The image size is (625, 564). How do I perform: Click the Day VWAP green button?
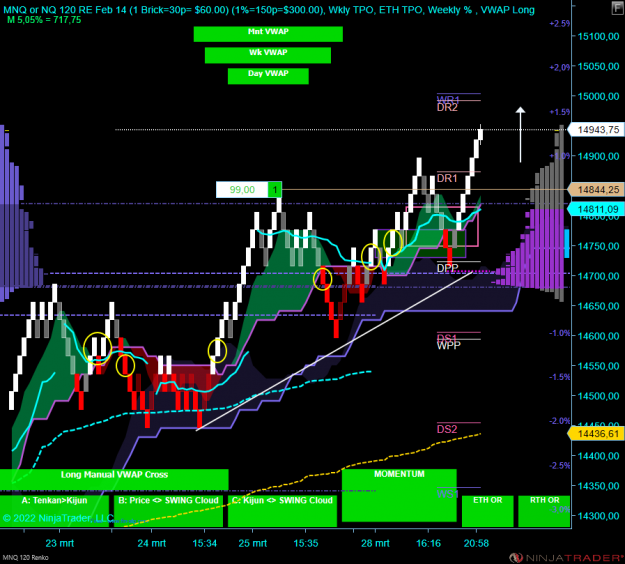268,76
